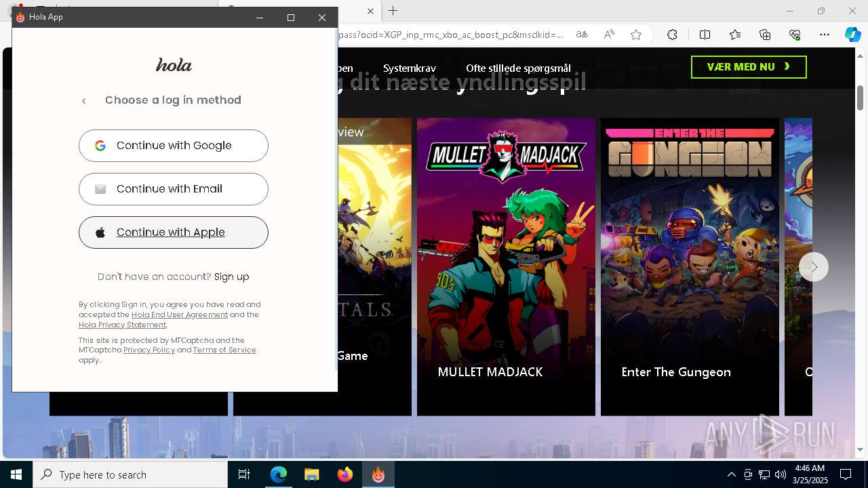Image resolution: width=868 pixels, height=488 pixels.
Task: Click the translate page icon in Edge
Action: (x=582, y=35)
